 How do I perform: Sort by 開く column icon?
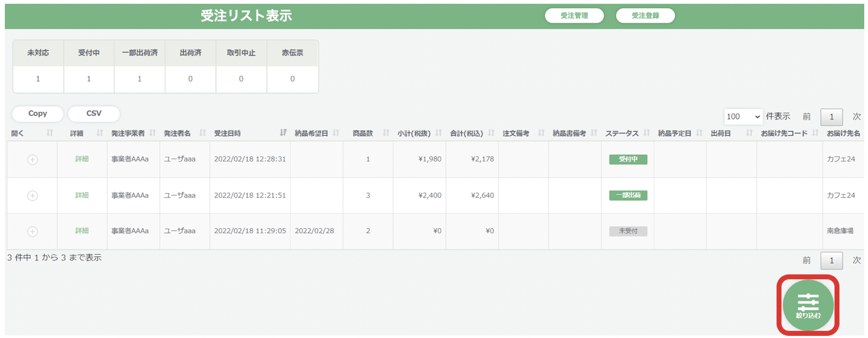point(50,133)
